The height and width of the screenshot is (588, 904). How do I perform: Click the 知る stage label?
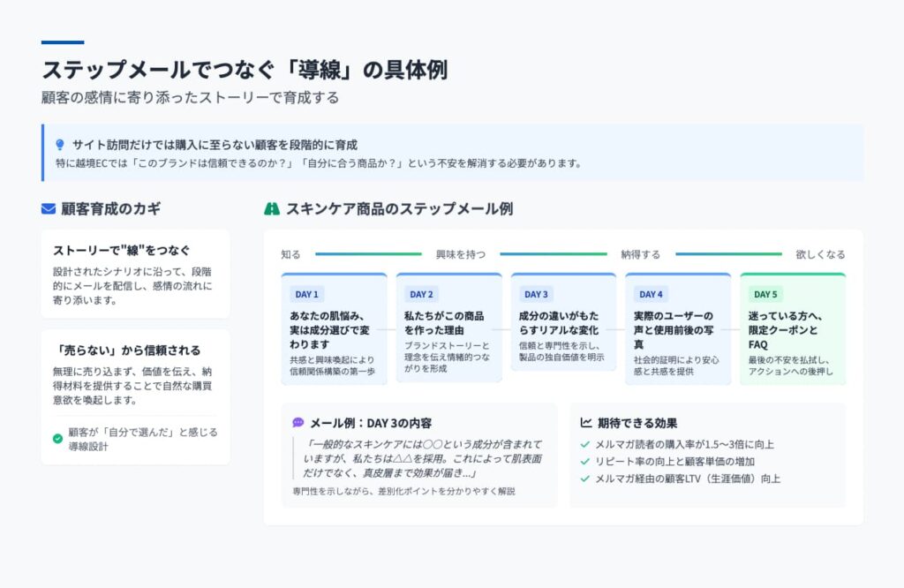click(290, 254)
